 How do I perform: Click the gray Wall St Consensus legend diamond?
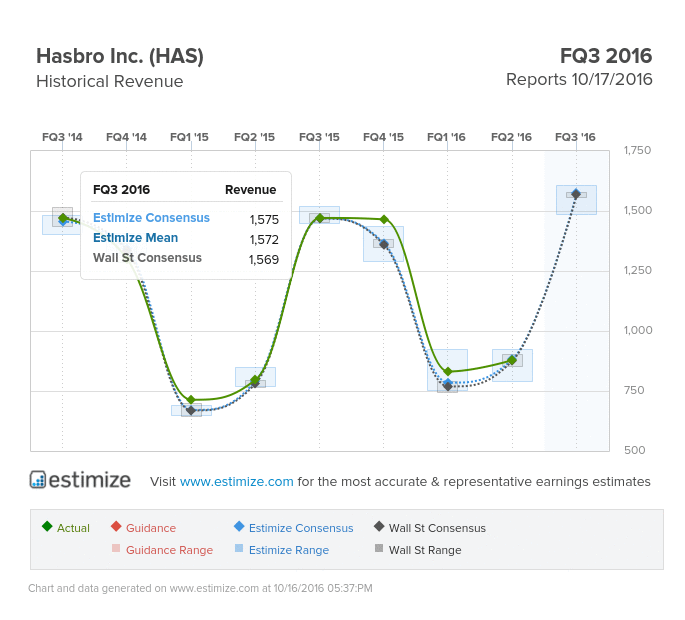point(379,526)
